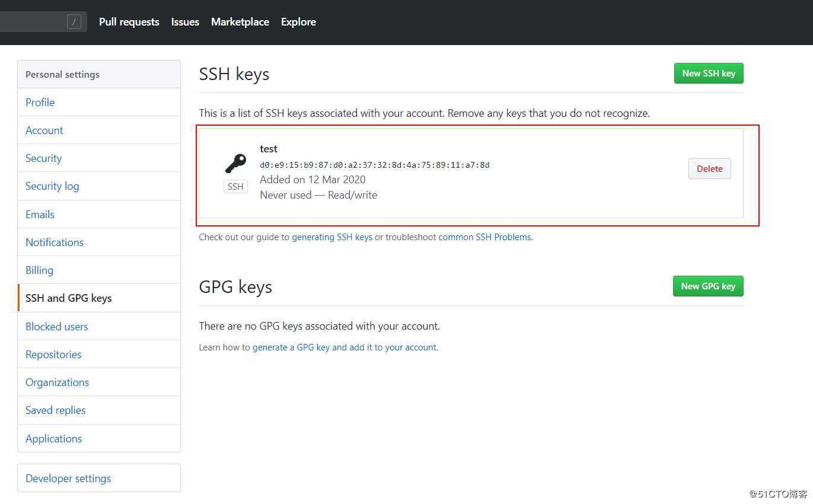This screenshot has height=504, width=813.
Task: Follow the generate a GPG key link
Action: click(345, 347)
